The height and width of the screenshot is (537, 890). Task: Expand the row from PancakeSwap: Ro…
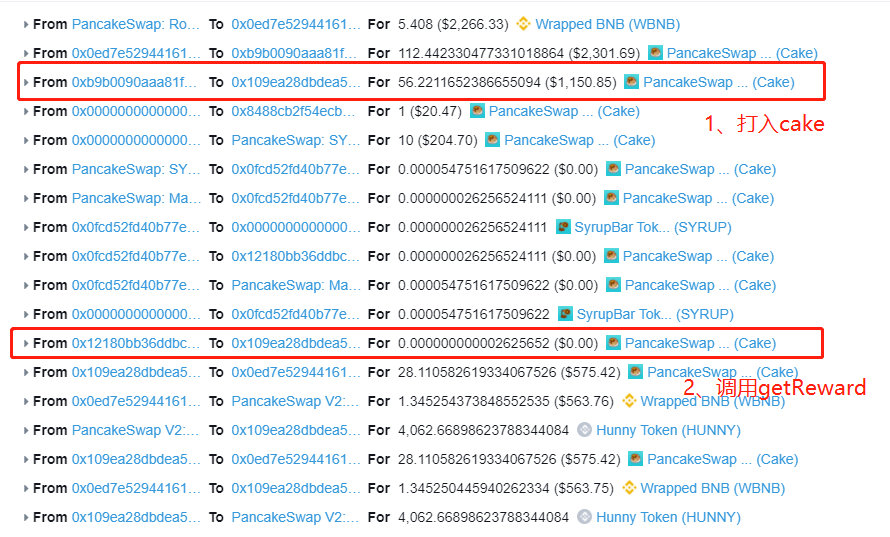click(26, 24)
